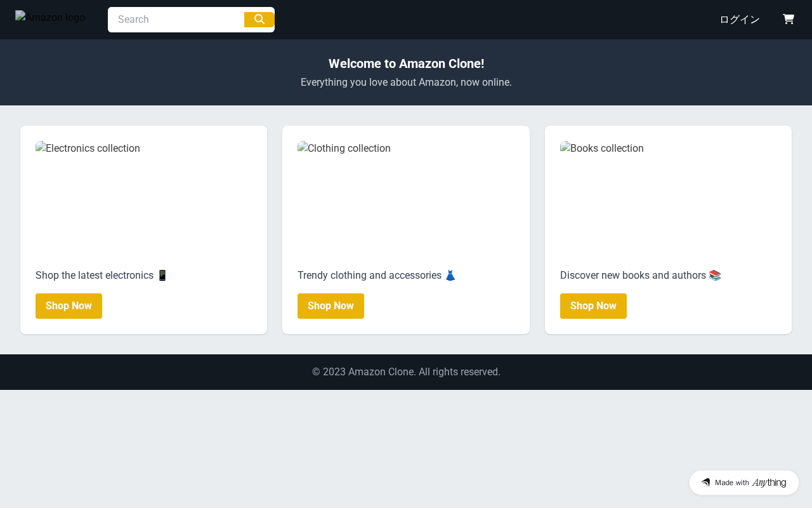
Task: Click 'Discover new books and authors' text
Action: click(641, 275)
